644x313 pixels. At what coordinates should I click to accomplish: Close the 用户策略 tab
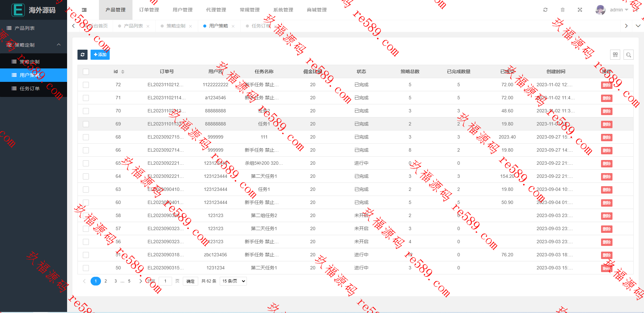(233, 26)
